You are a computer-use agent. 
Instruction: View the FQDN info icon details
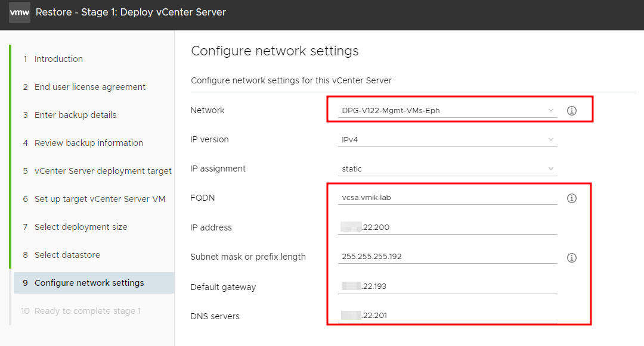pyautogui.click(x=571, y=198)
